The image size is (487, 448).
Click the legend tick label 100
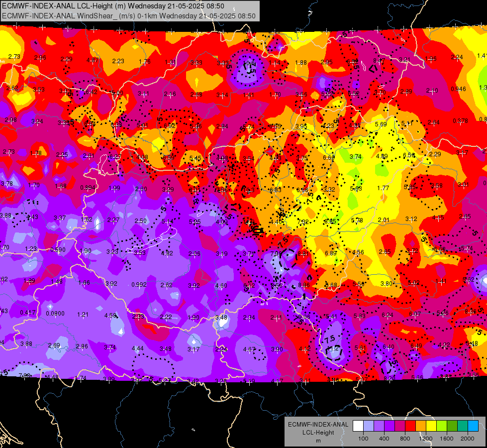pyautogui.click(x=364, y=439)
